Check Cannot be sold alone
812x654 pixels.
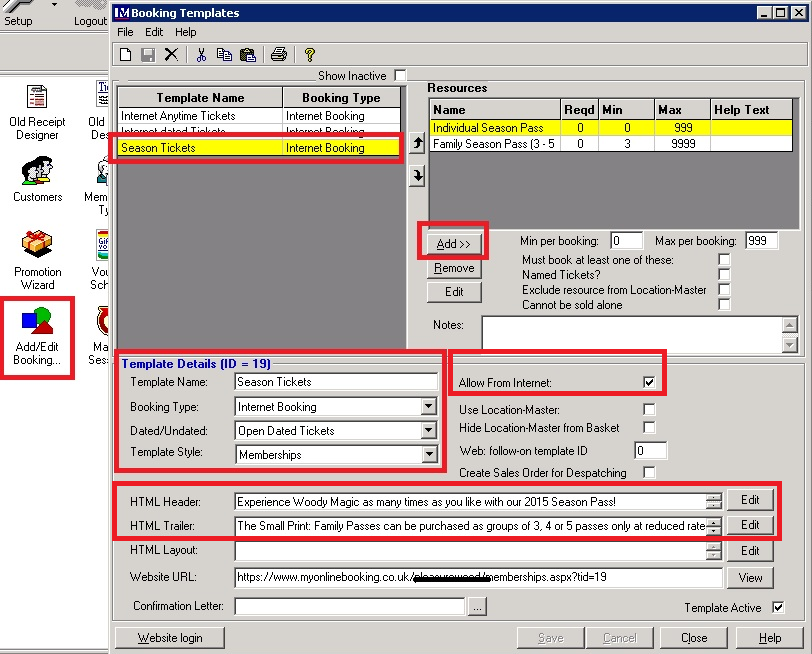[x=724, y=304]
